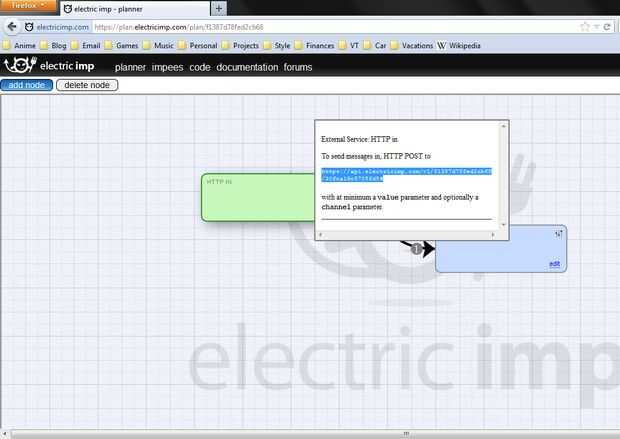Open the Music bookmarks folder
The image size is (620, 439).
(x=159, y=45)
